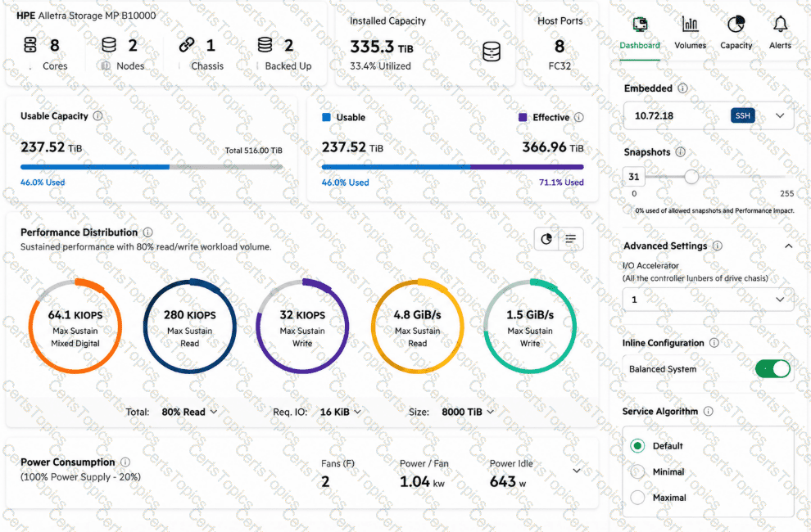Screen dimensions: 811x532
Task: Open the 16 KiB Req. IO dropdown
Action: [x=340, y=412]
